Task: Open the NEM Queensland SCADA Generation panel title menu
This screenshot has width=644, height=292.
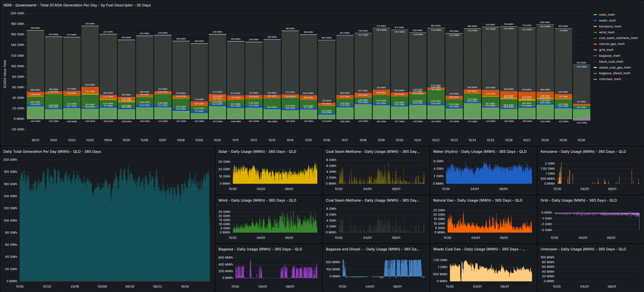Action: coord(77,5)
